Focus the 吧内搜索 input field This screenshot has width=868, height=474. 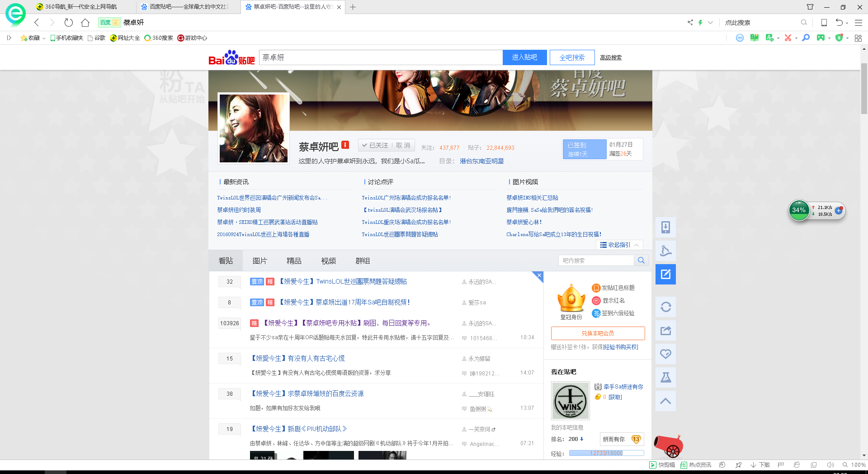tap(596, 261)
